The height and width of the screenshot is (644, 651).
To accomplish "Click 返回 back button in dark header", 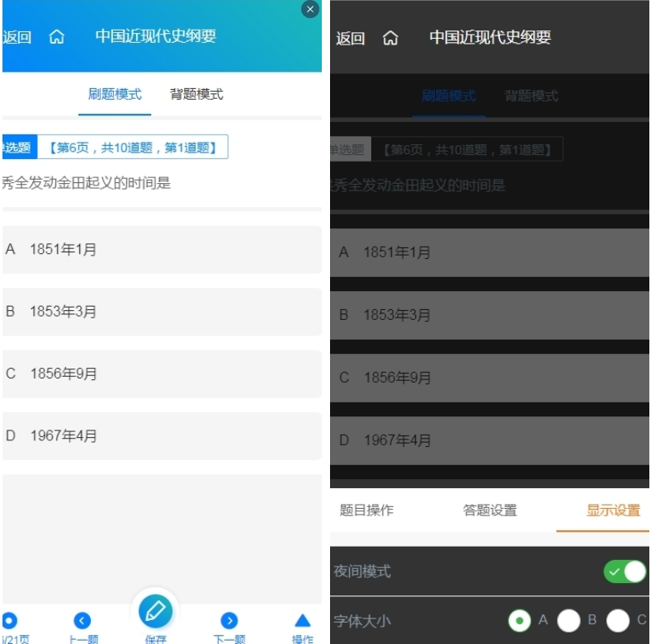I will click(350, 39).
